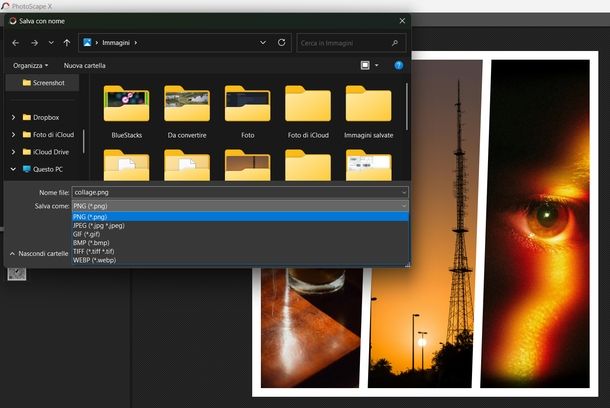Open the Organizza menu
The height and width of the screenshot is (408, 610).
[x=30, y=66]
